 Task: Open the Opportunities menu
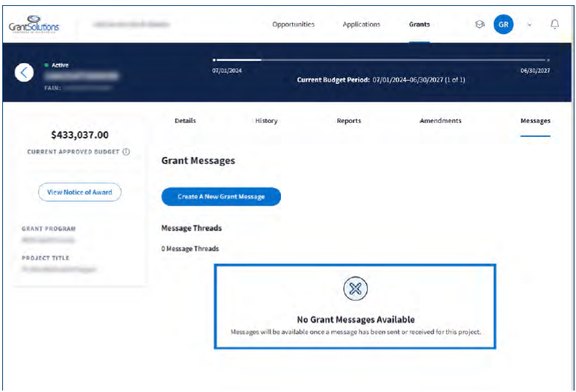pyautogui.click(x=293, y=24)
